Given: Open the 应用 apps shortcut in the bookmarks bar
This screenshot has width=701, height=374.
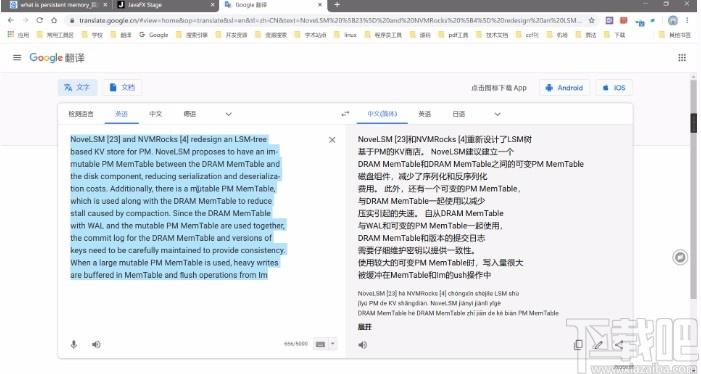Looking at the screenshot, I should (19, 34).
